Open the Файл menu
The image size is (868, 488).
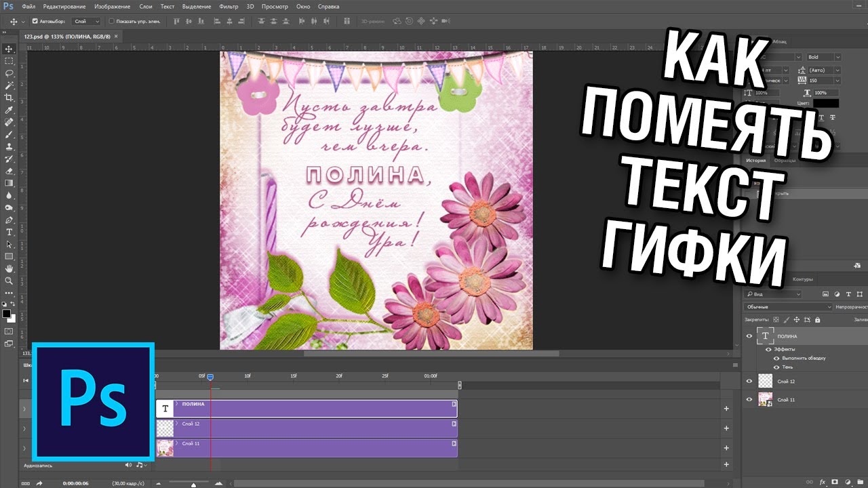28,6
